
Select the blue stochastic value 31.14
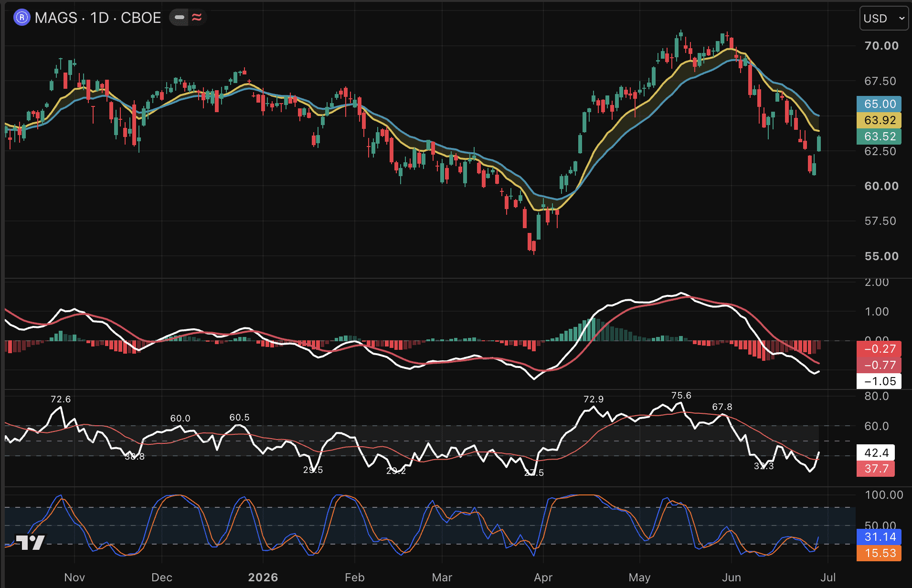click(879, 537)
